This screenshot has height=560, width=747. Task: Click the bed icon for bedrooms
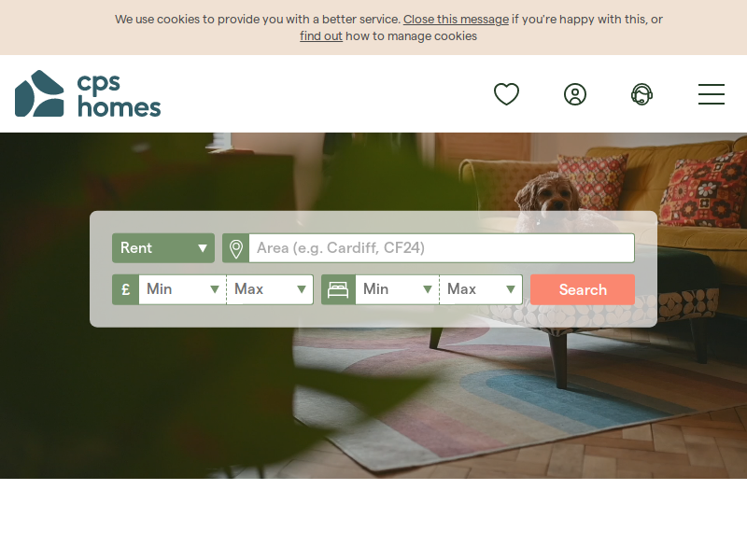(338, 289)
